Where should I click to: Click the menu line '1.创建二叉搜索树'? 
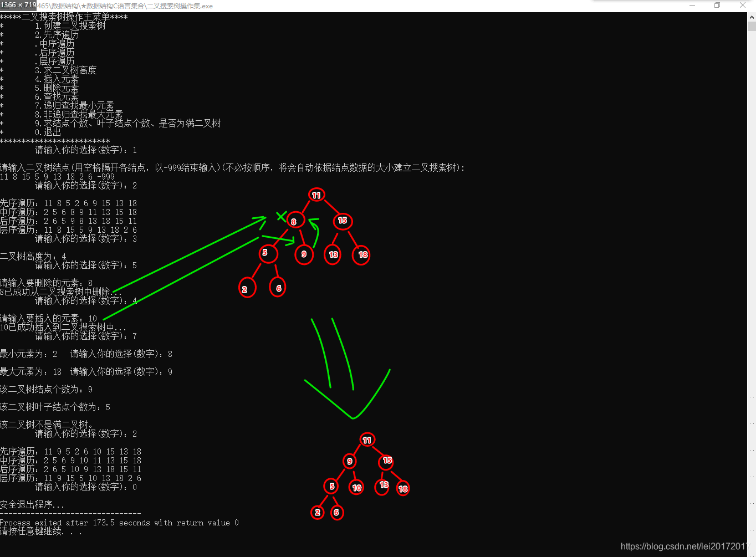[70, 26]
